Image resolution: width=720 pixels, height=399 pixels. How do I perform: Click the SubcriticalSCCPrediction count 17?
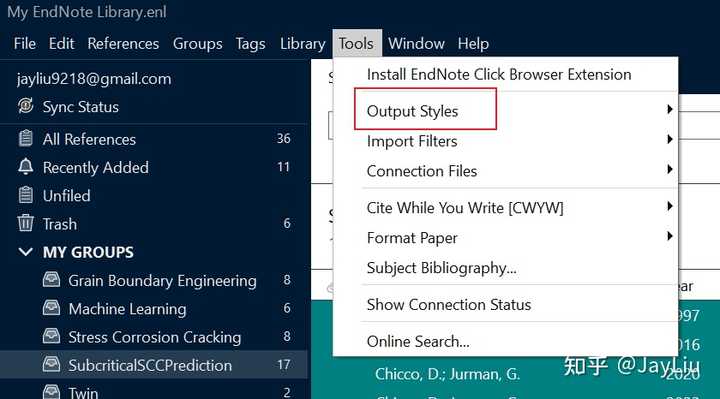point(283,365)
